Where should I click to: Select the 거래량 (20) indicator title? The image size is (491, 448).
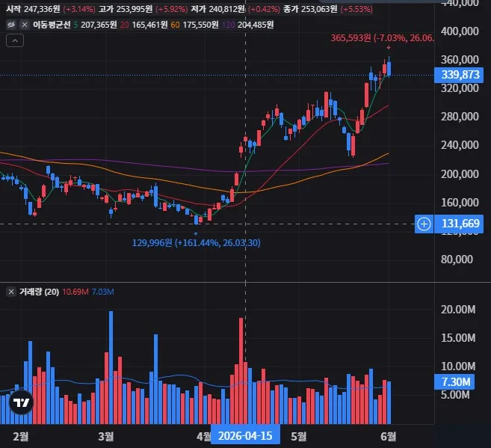click(39, 292)
